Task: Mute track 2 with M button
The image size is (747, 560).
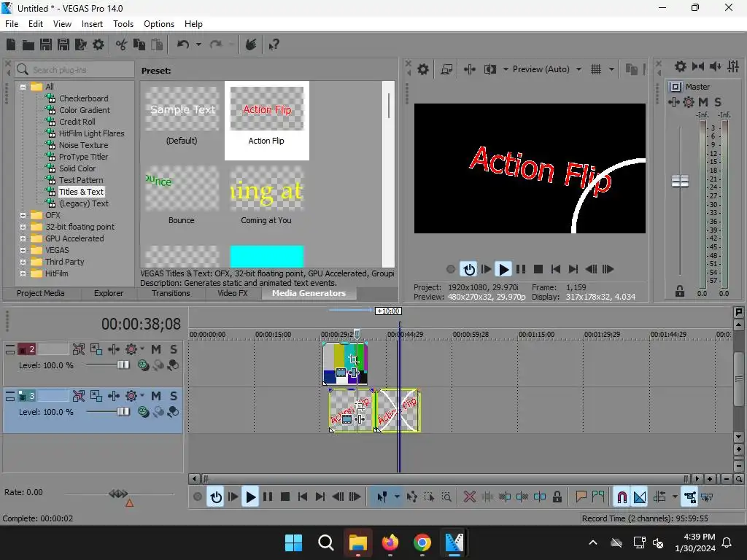Action: click(156, 349)
